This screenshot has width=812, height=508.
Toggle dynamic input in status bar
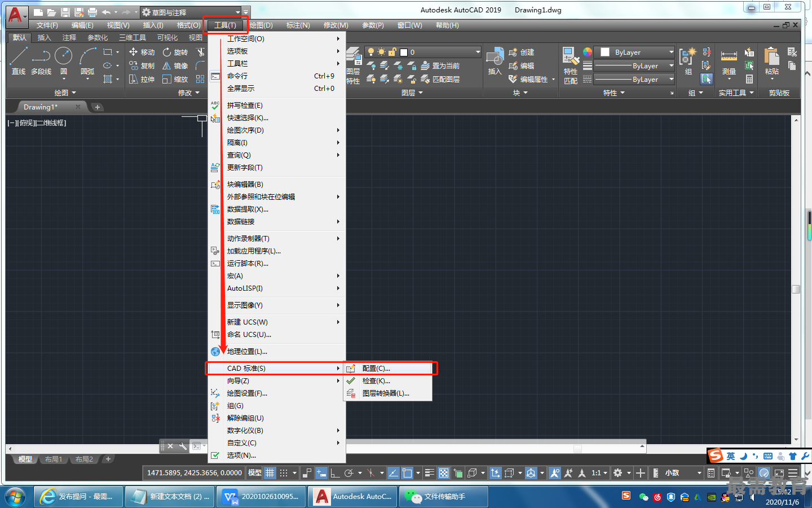(x=321, y=473)
